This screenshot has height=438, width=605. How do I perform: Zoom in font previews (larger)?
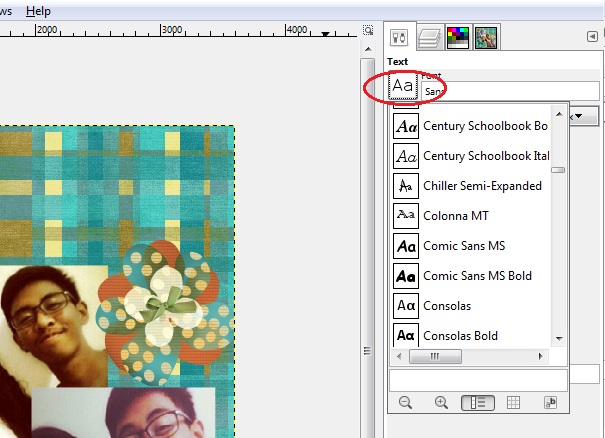[441, 402]
